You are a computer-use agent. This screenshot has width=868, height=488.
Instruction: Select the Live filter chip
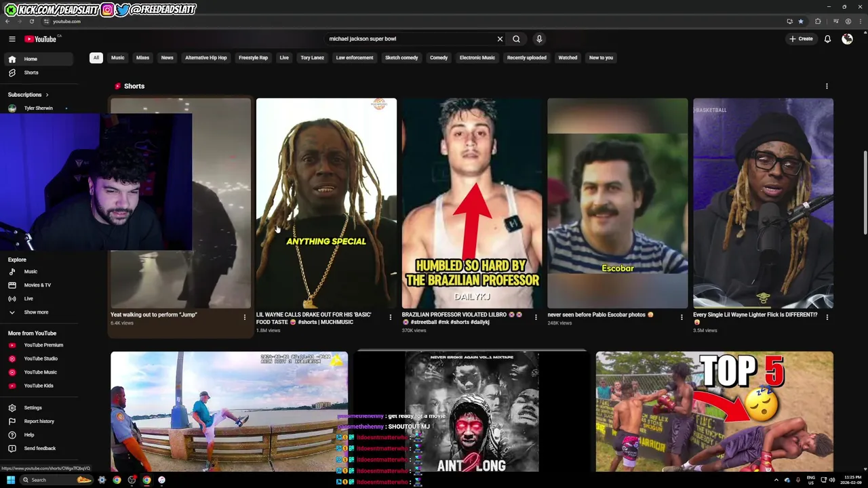tap(284, 58)
